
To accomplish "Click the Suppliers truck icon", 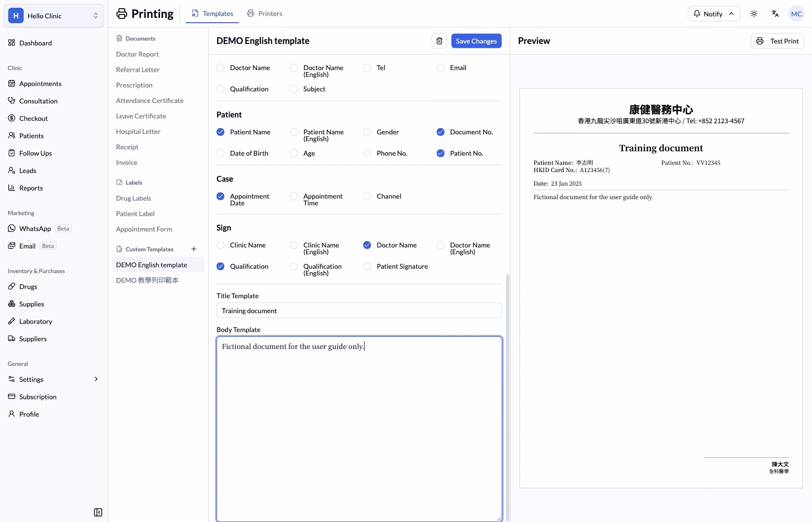I will click(12, 338).
